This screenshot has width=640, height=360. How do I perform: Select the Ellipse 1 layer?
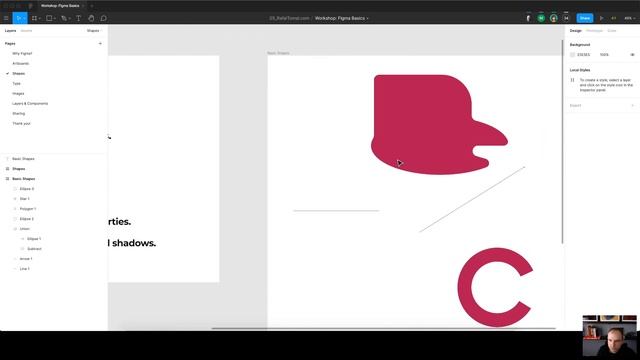pos(34,239)
